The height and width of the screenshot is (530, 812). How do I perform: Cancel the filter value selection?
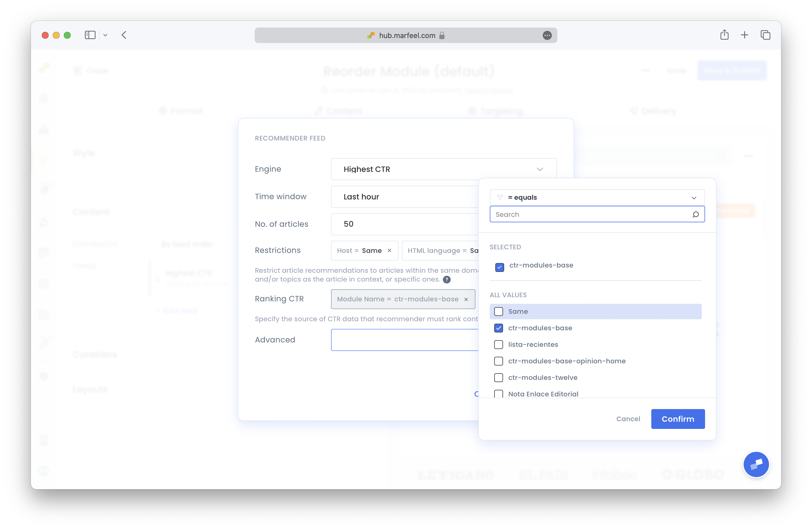coord(628,419)
